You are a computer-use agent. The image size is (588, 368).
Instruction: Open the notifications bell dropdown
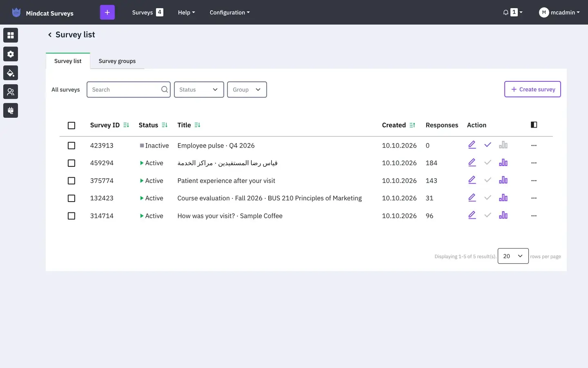pos(512,12)
